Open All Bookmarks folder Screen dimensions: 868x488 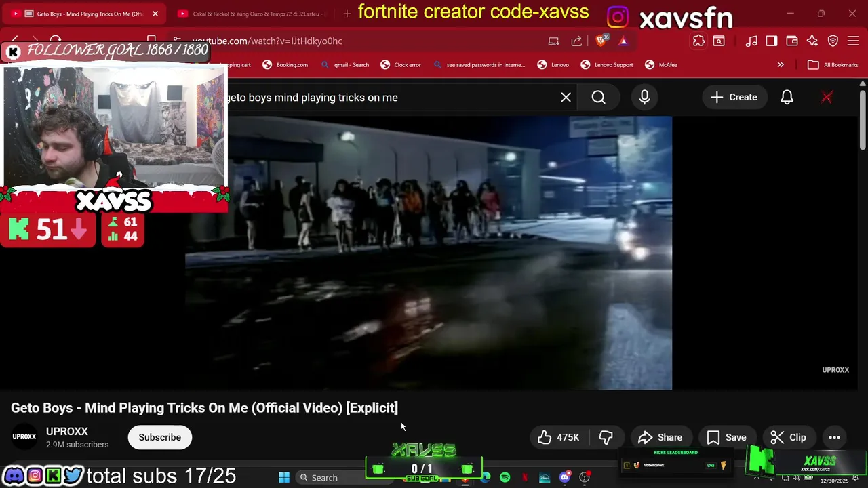click(833, 65)
